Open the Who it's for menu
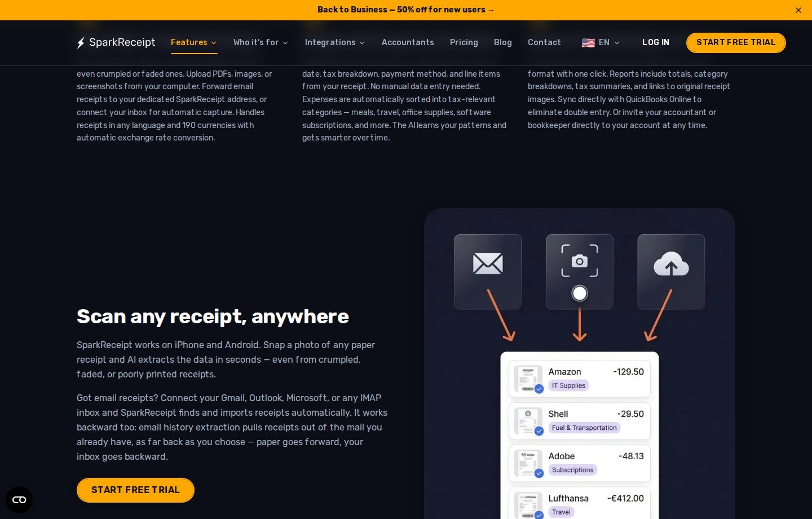This screenshot has width=812, height=519. coord(261,42)
